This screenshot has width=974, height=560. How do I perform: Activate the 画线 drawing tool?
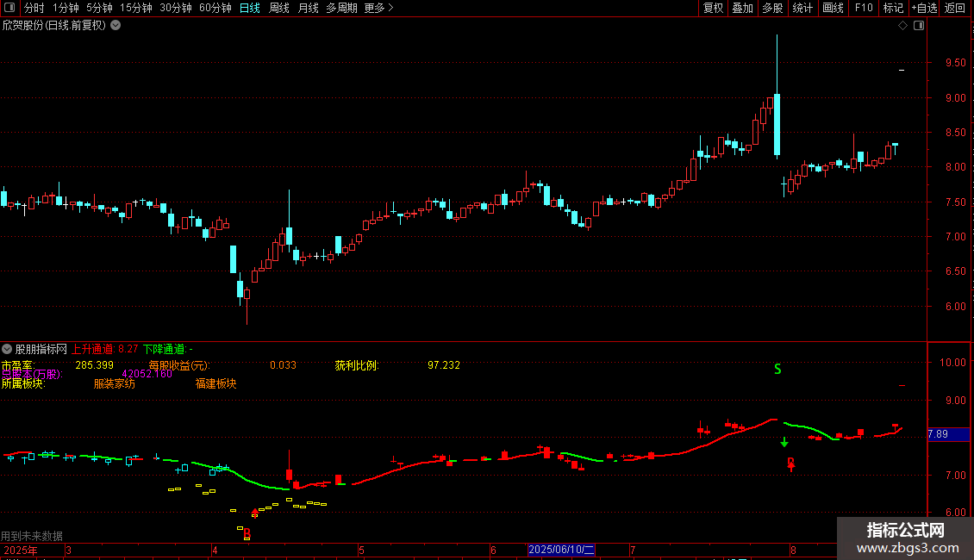(833, 8)
